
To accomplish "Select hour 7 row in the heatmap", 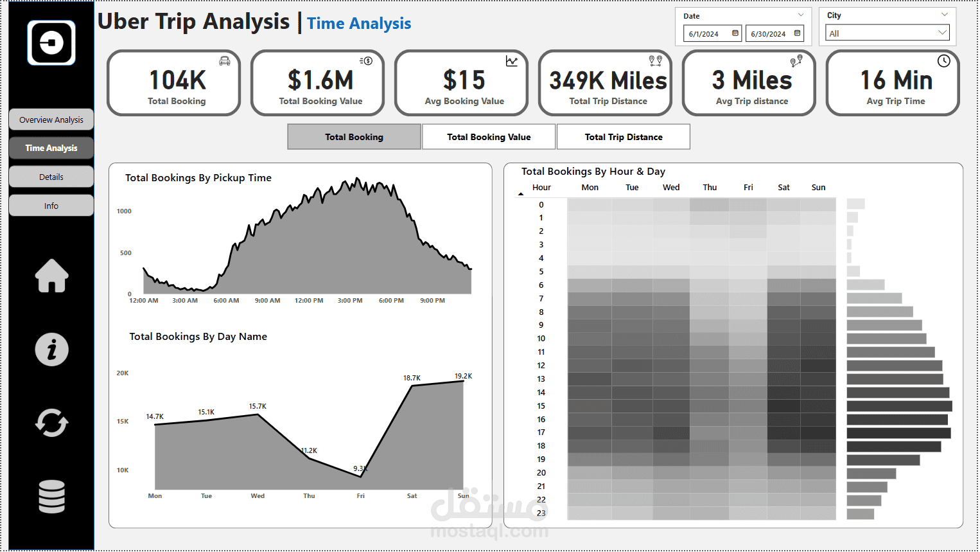I will 676,299.
